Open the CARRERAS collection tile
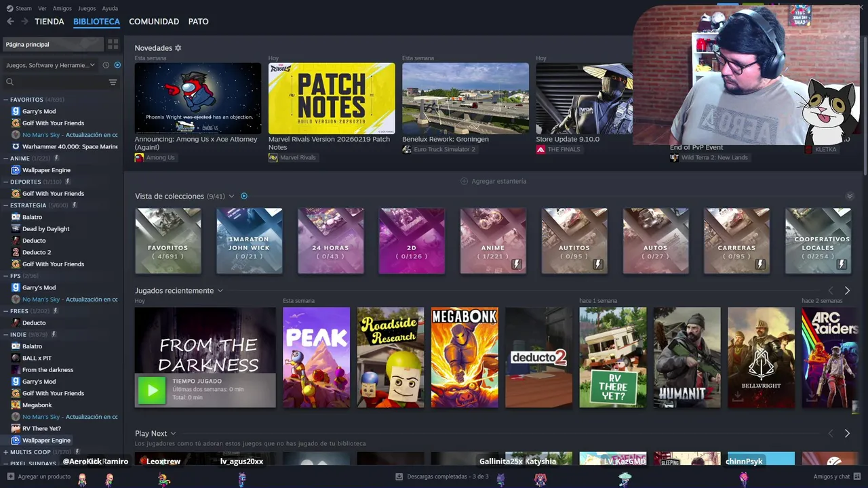868x488 pixels. click(x=736, y=241)
